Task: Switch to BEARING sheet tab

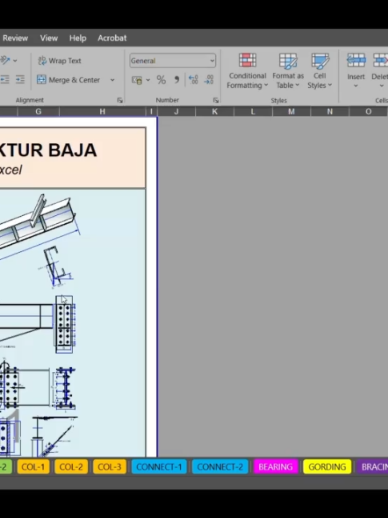Action: click(275, 467)
